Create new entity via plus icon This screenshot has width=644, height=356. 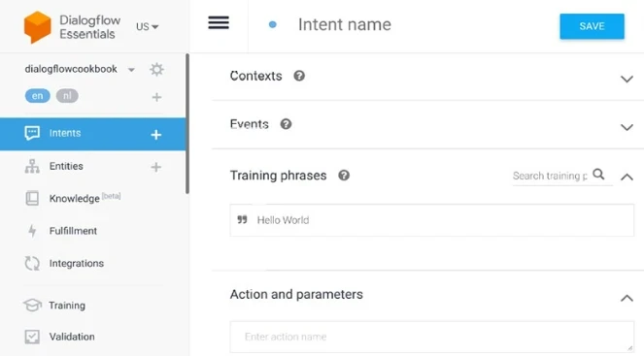click(x=156, y=167)
